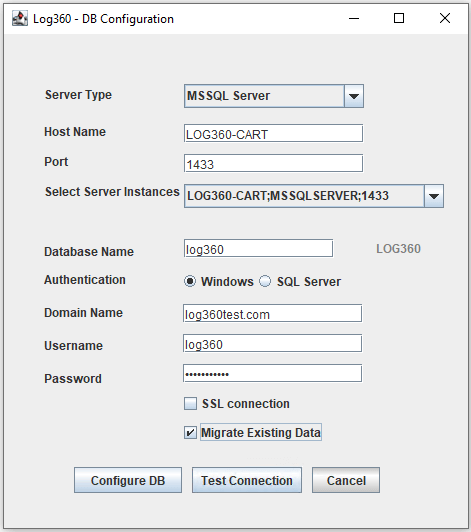This screenshot has width=471, height=532.
Task: Click the Password label
Action: click(73, 378)
